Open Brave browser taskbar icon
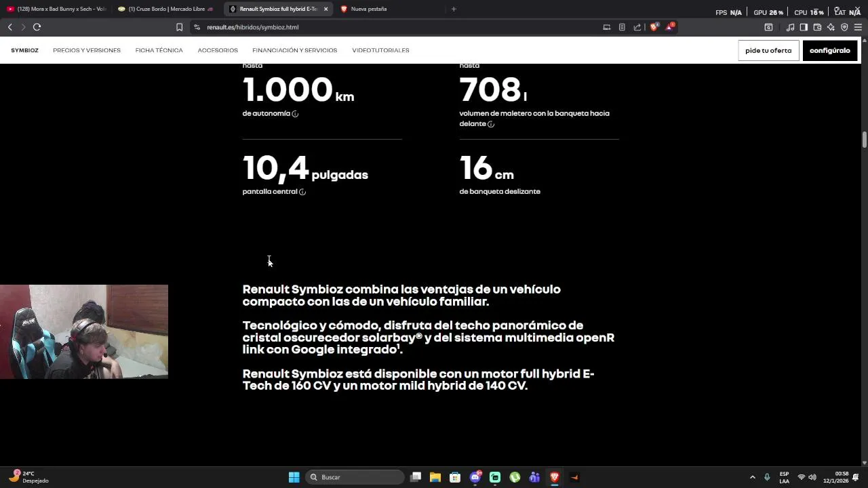868x488 pixels. tap(555, 477)
